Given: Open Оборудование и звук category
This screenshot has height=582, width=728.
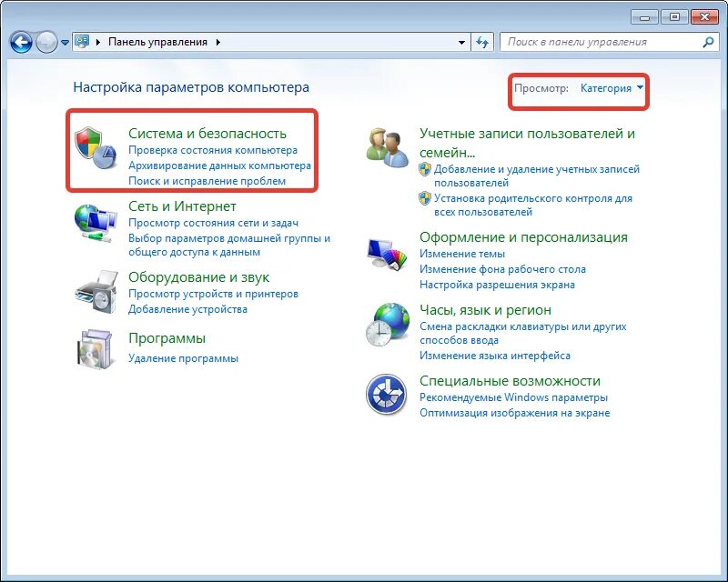Looking at the screenshot, I should 198,277.
